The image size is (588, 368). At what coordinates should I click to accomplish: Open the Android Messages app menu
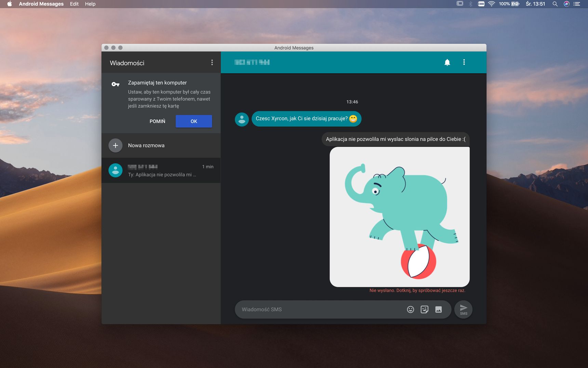pos(41,4)
